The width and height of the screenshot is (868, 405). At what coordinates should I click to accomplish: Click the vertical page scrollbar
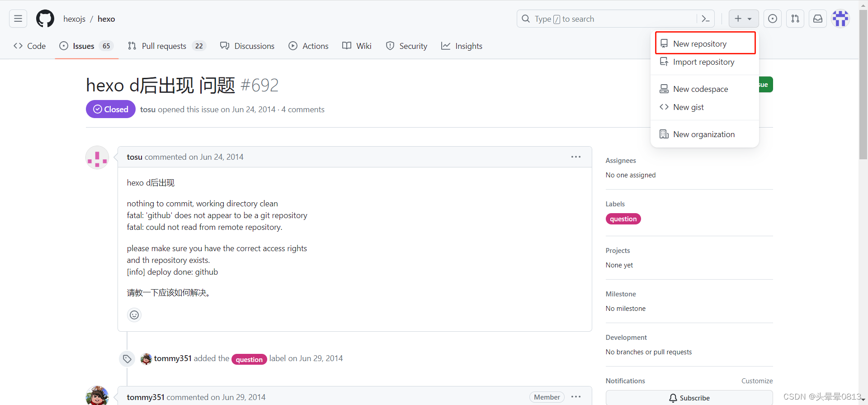coord(863,85)
